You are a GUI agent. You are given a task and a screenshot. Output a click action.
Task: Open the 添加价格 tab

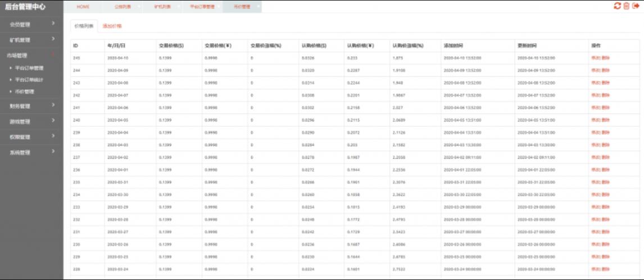[x=112, y=26]
